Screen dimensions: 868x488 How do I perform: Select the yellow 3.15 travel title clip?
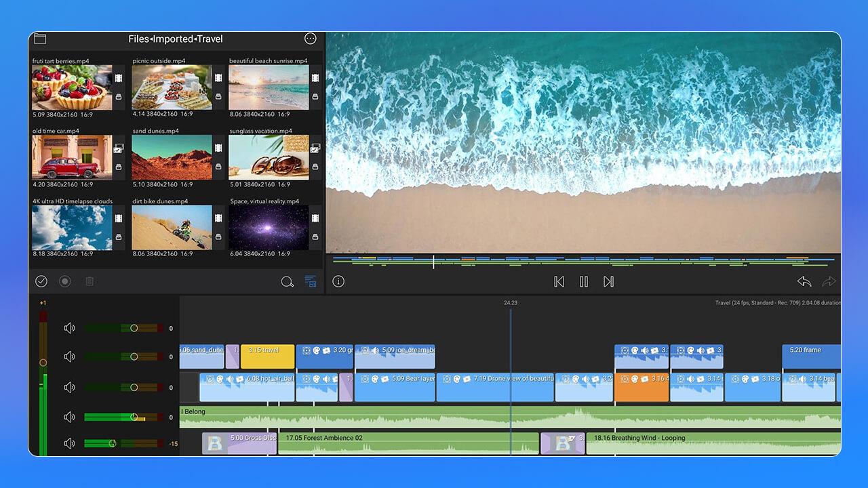(268, 357)
